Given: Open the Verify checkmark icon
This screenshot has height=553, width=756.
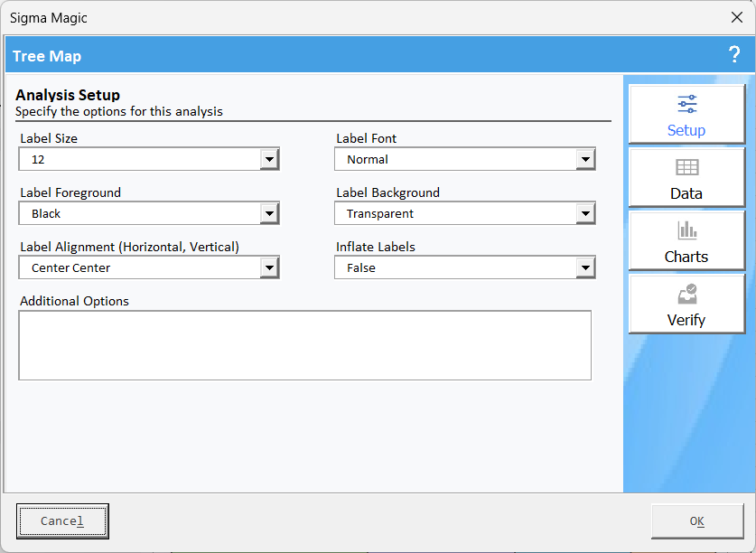Looking at the screenshot, I should pyautogui.click(x=687, y=294).
